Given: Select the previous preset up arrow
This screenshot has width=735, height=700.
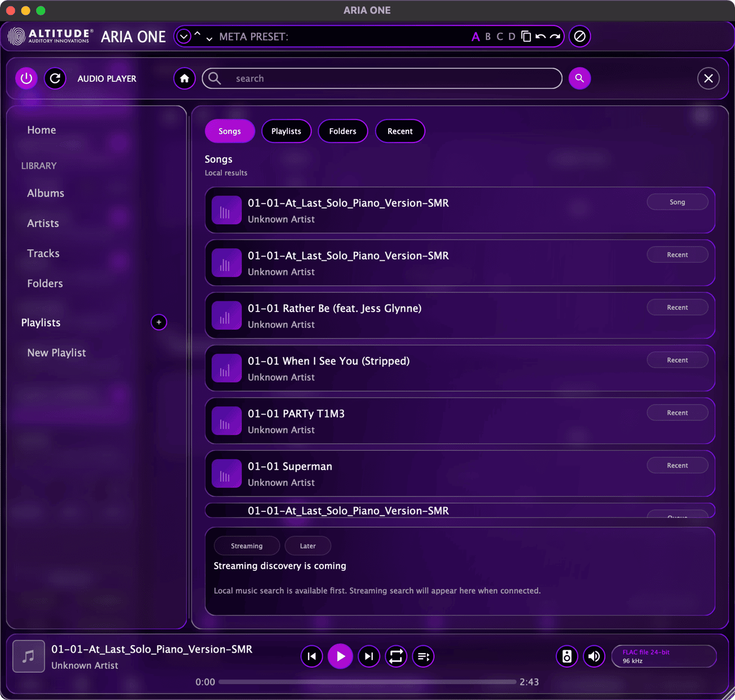Looking at the screenshot, I should pyautogui.click(x=197, y=34).
